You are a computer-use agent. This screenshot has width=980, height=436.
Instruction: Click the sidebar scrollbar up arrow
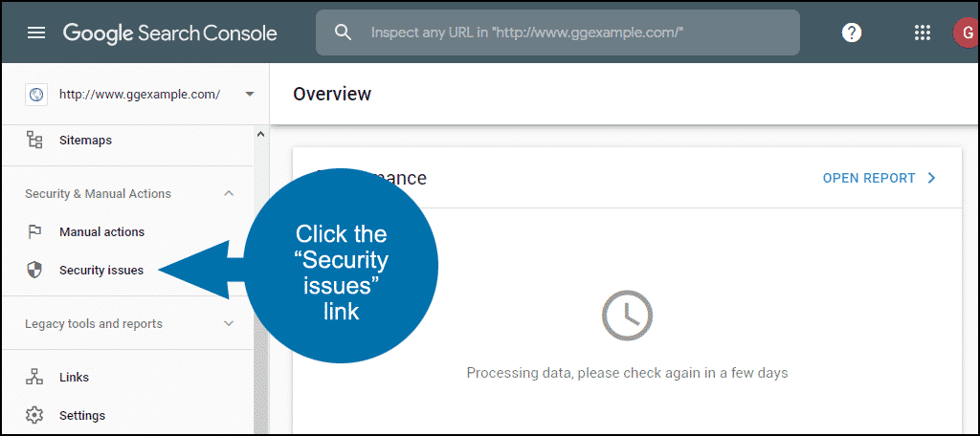260,134
